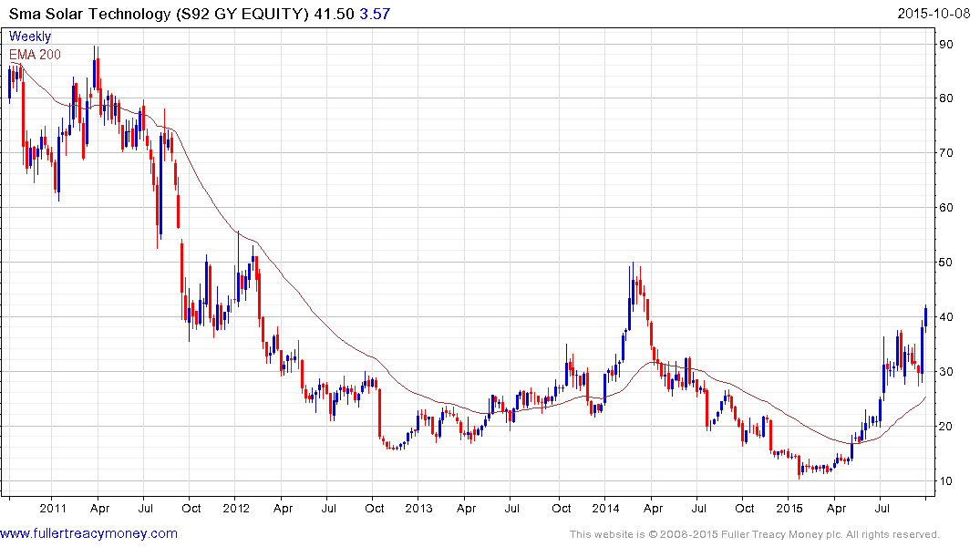The height and width of the screenshot is (547, 980).
Task: Click the 2015 year label on axis
Action: pyautogui.click(x=789, y=508)
